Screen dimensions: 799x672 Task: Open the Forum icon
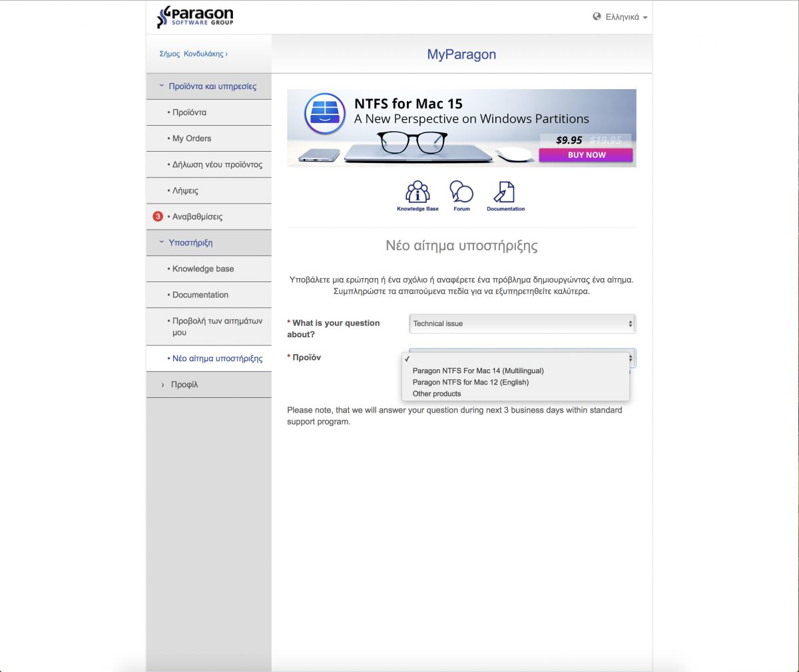tap(461, 196)
